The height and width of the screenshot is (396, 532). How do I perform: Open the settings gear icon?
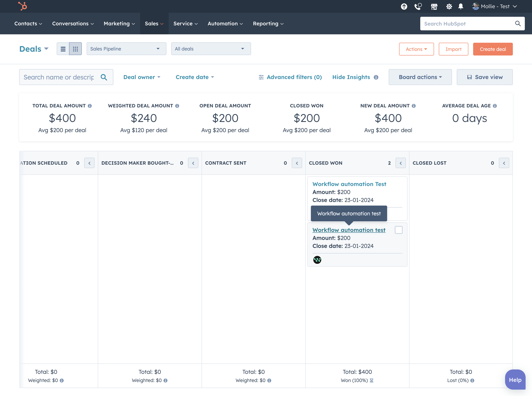(x=449, y=6)
